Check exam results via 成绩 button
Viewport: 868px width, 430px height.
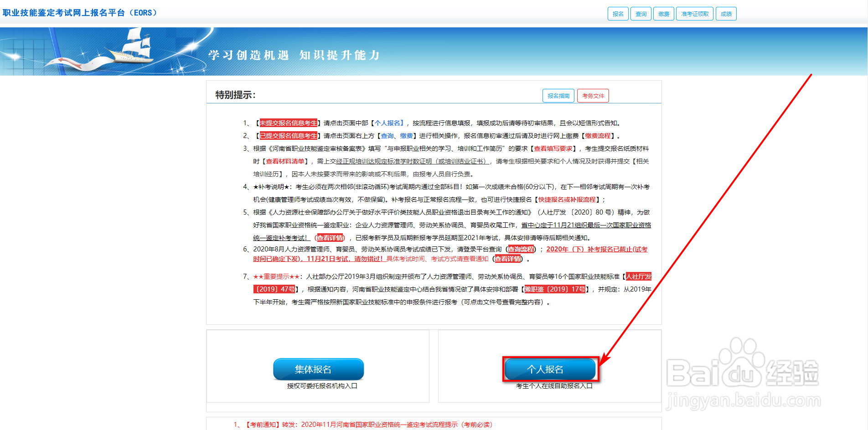(726, 13)
